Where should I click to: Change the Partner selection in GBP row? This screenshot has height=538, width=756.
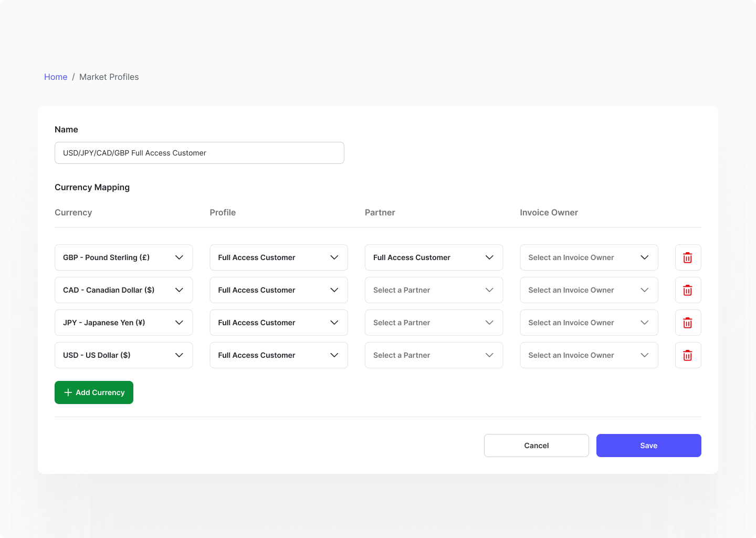point(434,257)
